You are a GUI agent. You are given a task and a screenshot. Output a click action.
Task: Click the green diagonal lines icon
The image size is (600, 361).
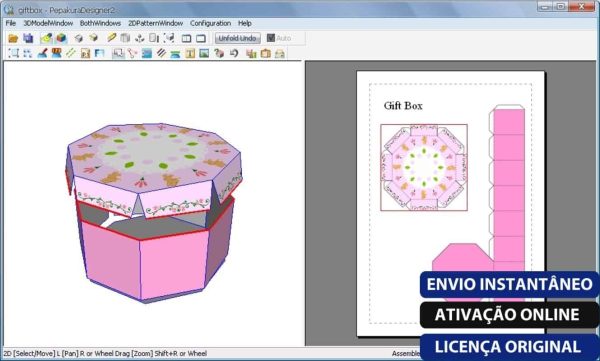coord(71,53)
